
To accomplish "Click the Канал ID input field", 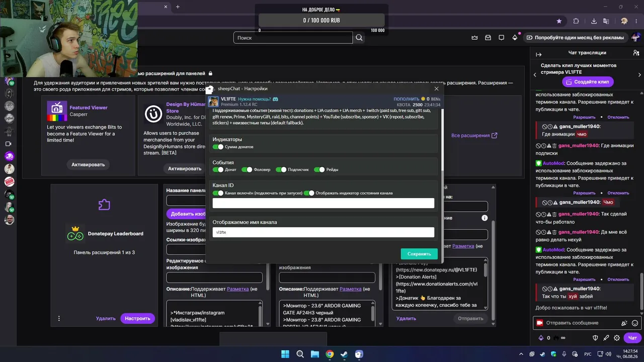I will pos(323,203).
